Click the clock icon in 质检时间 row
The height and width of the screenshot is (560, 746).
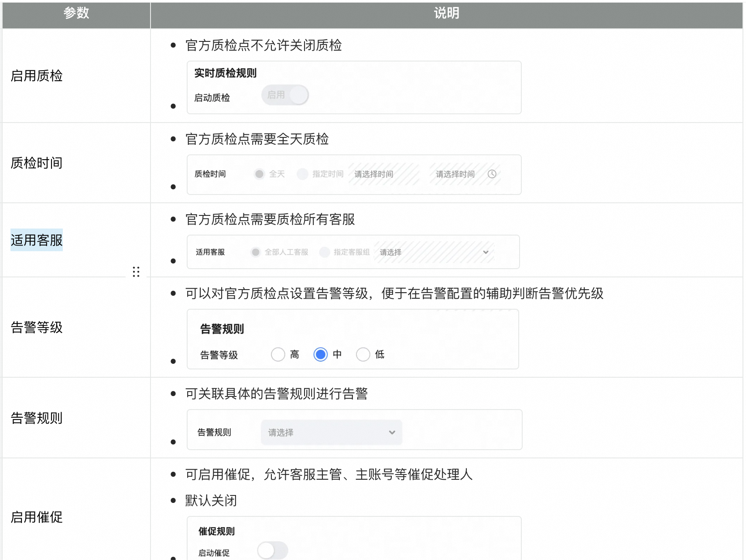click(492, 174)
